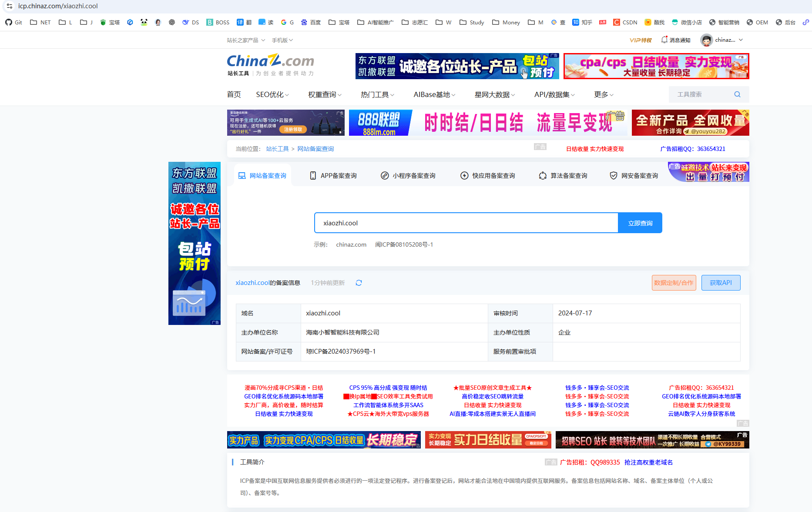
Task: Click the VIP特权 link
Action: pyautogui.click(x=641, y=40)
